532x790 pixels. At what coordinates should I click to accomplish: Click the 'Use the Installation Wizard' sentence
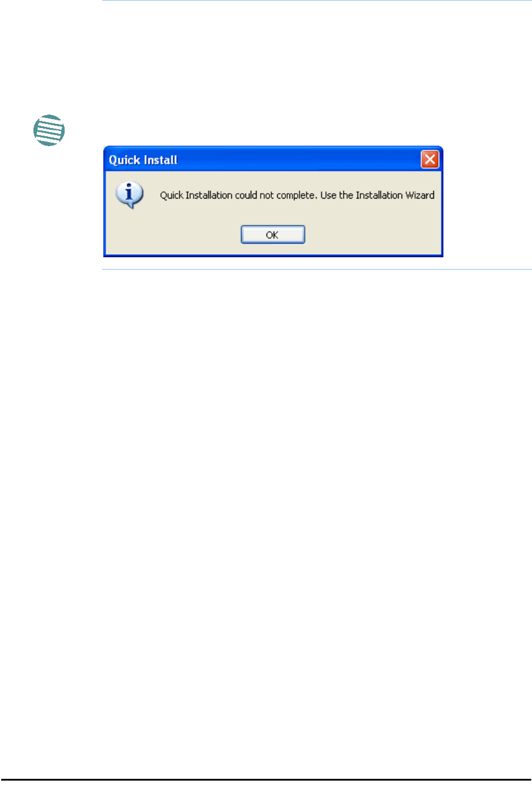point(378,195)
